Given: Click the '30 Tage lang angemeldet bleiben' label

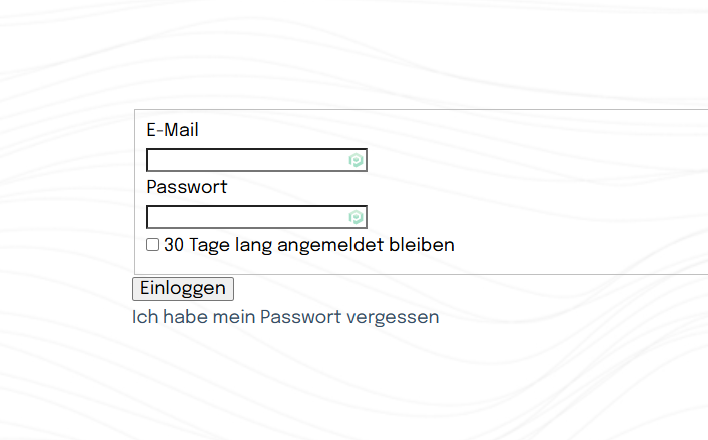Looking at the screenshot, I should click(309, 244).
